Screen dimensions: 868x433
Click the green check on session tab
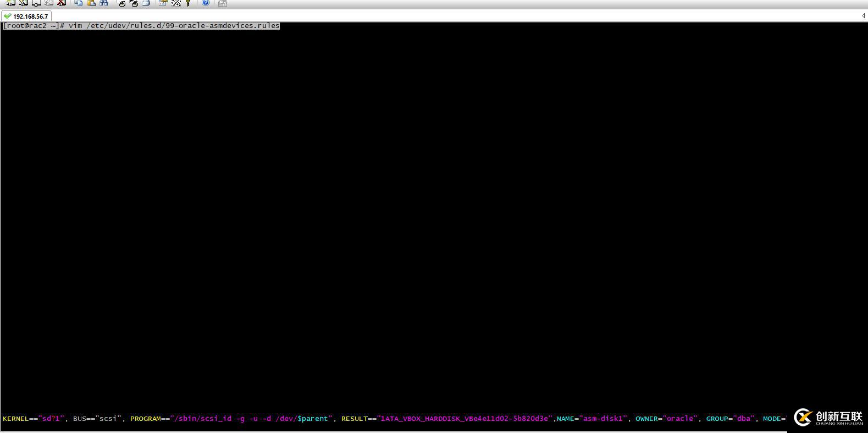[x=7, y=16]
